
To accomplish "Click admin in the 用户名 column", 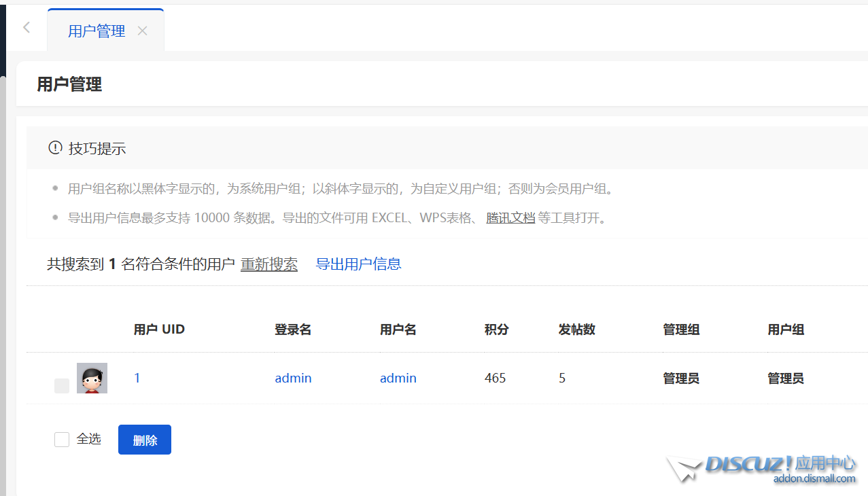I will (x=398, y=378).
